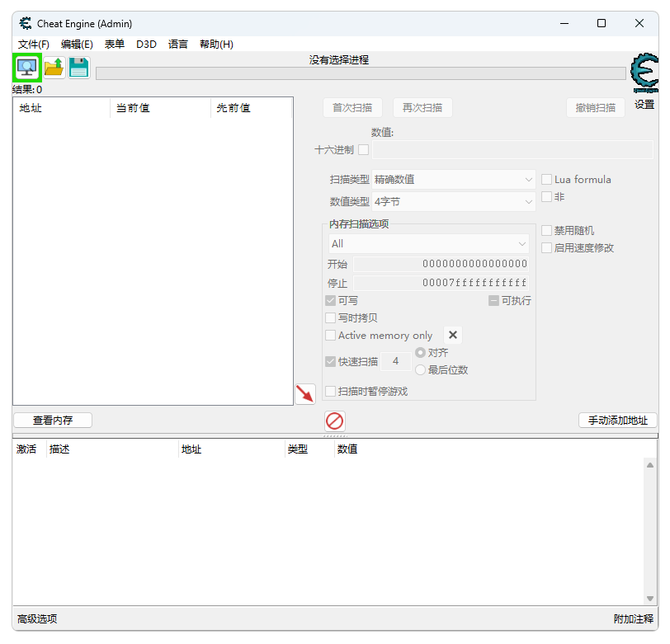Viewport: 670px width, 644px height.
Task: Toggle the Lua formula checkbox
Action: 546,180
